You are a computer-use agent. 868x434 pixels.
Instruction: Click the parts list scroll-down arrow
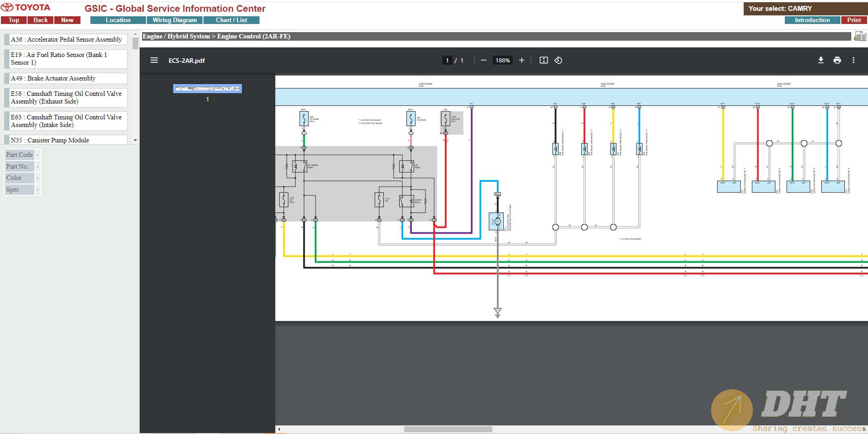tap(135, 141)
